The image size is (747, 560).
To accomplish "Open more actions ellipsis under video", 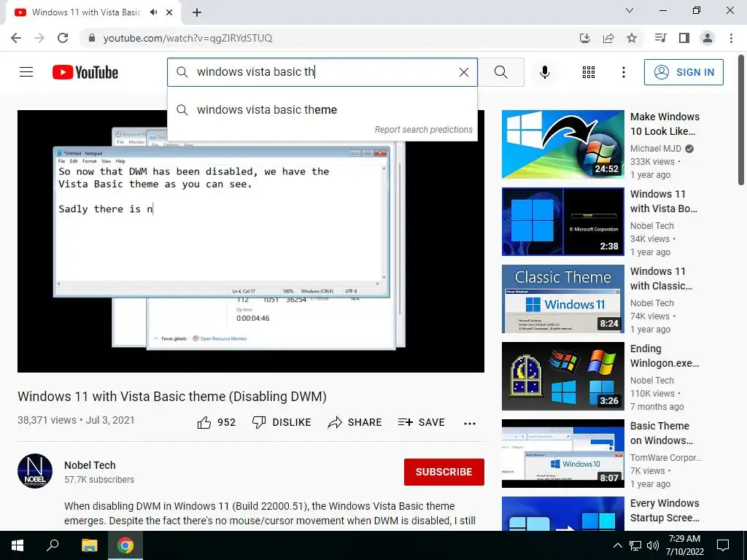I will [470, 423].
